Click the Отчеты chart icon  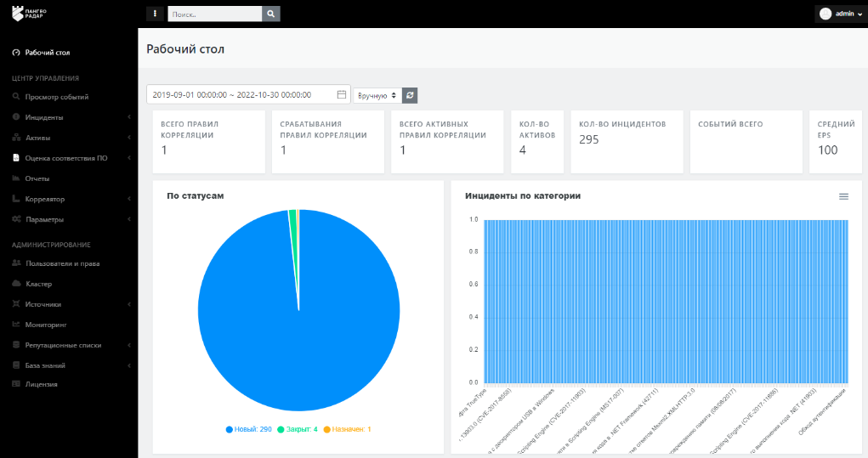(x=16, y=178)
